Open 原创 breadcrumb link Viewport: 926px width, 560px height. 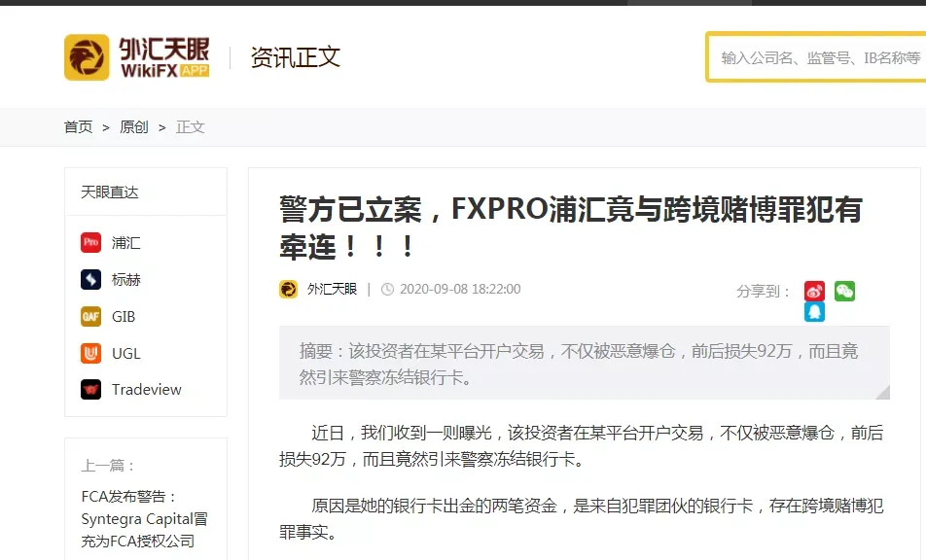tap(133, 126)
